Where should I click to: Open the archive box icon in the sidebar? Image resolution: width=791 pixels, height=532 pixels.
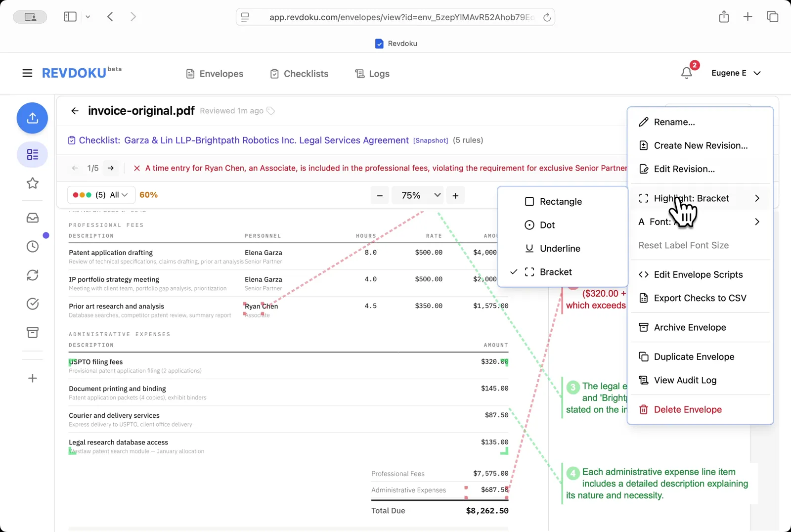coord(32,332)
